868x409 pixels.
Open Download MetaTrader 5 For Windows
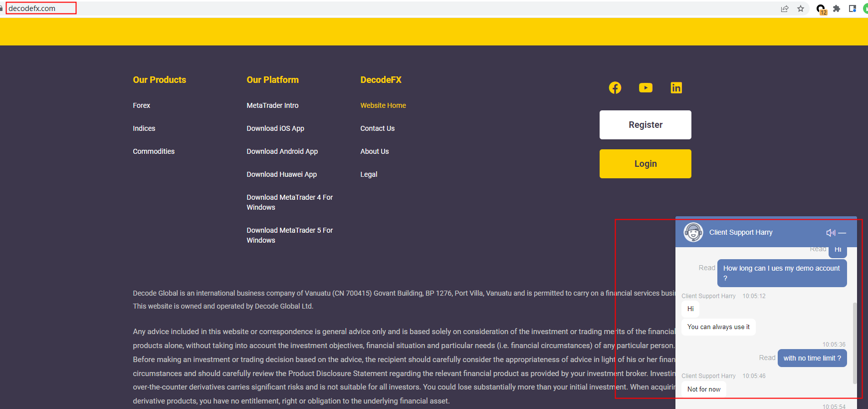[x=289, y=235]
